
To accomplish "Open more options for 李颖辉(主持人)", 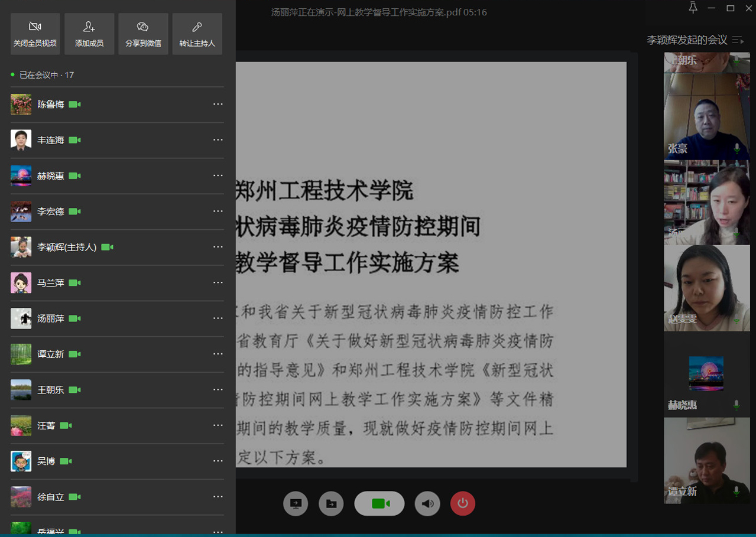I will tap(218, 247).
